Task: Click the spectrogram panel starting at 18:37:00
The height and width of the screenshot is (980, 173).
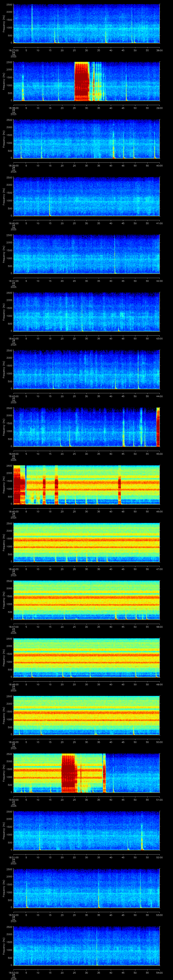Action: coord(86,24)
